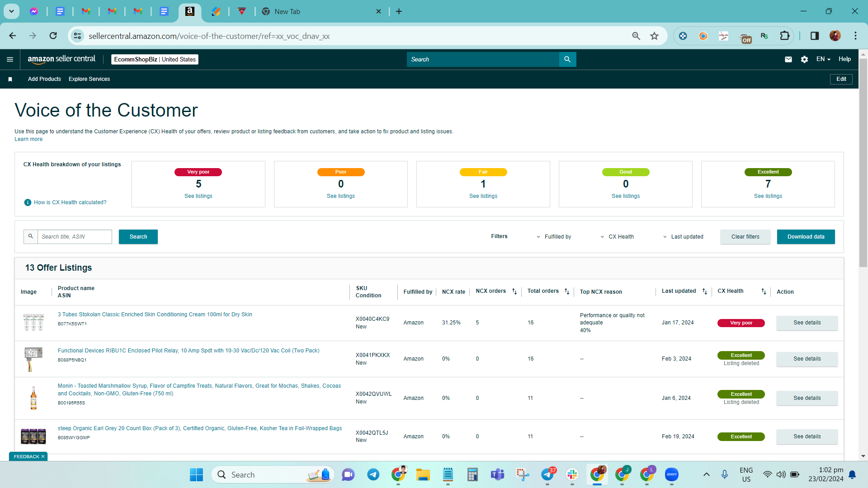Open Slack from the taskbar
Screen dimensions: 868x488
(x=572, y=474)
